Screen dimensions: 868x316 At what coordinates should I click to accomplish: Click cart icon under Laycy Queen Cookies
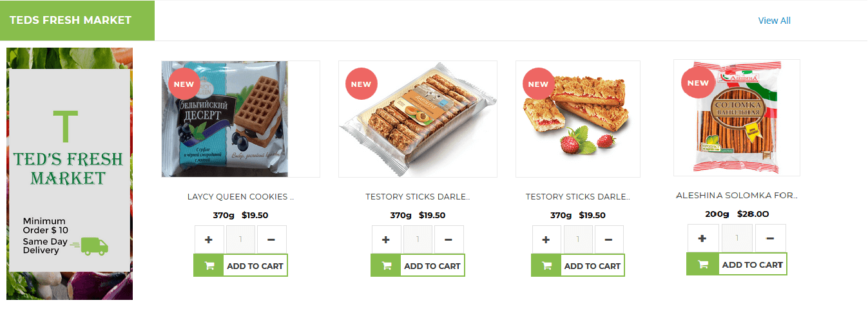pyautogui.click(x=209, y=266)
